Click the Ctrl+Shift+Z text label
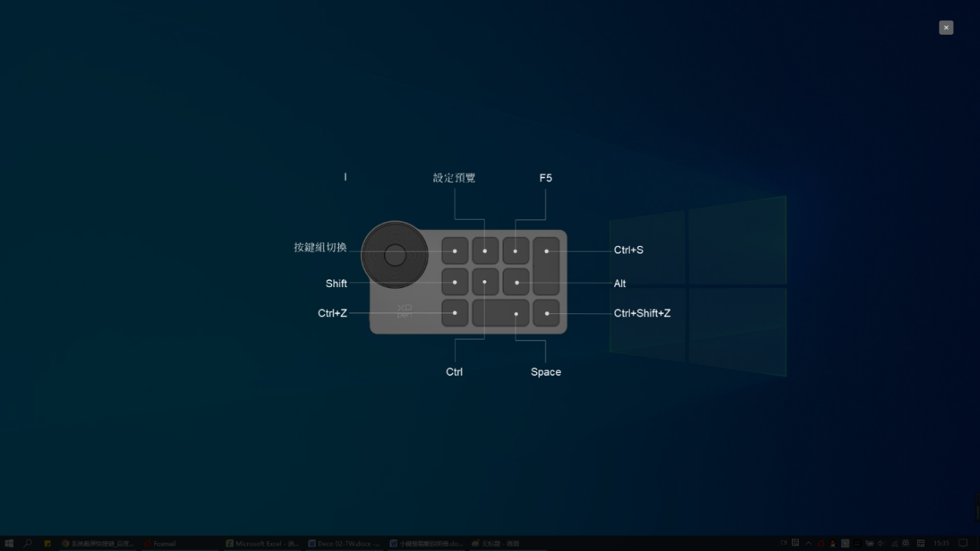 tap(642, 313)
